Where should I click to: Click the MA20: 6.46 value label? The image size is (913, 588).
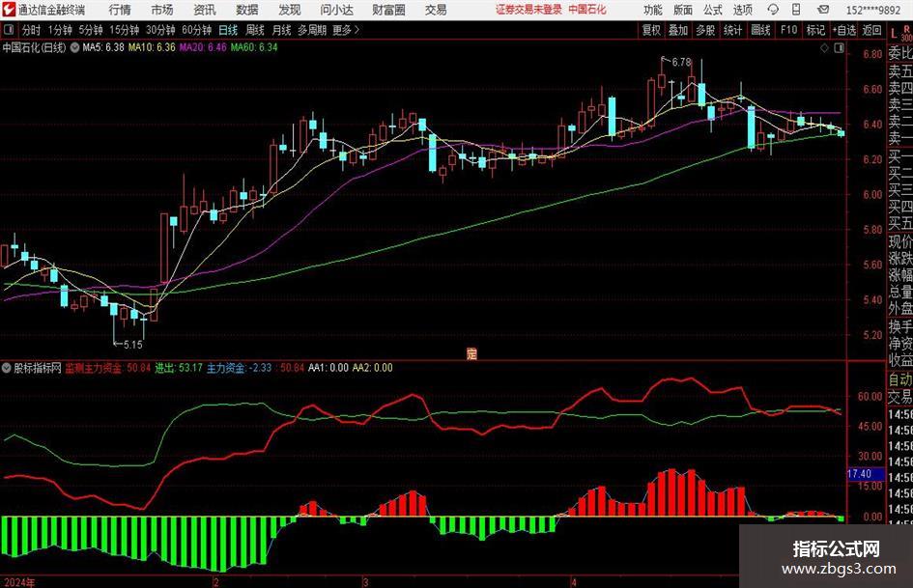click(203, 47)
